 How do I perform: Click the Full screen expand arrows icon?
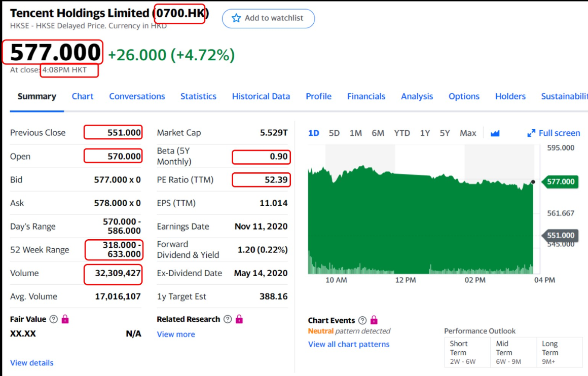tap(531, 133)
